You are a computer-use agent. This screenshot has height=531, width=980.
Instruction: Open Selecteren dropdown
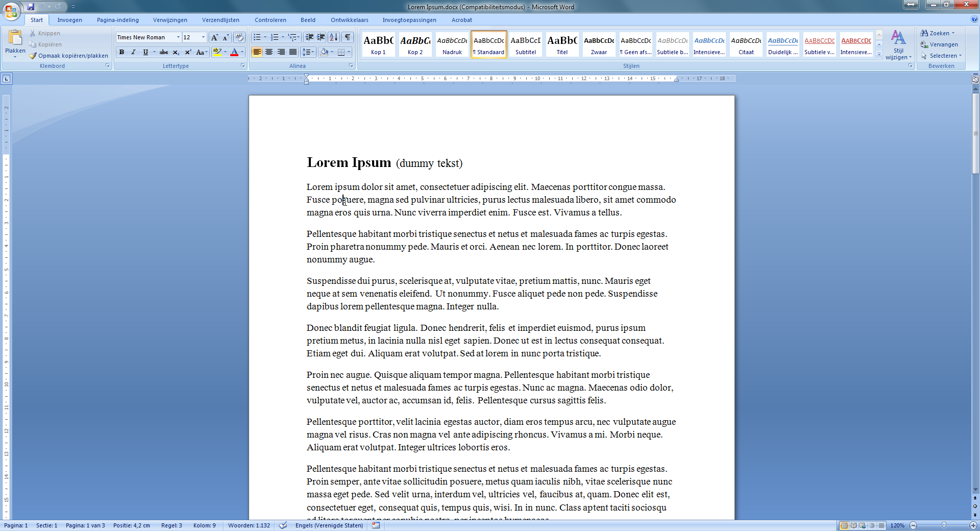(x=942, y=56)
